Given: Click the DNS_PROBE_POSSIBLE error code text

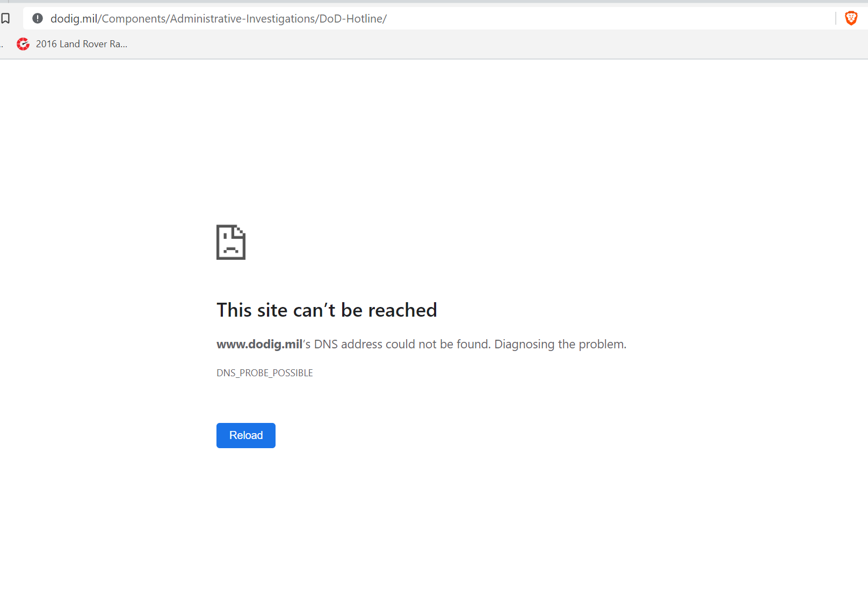Looking at the screenshot, I should (265, 373).
